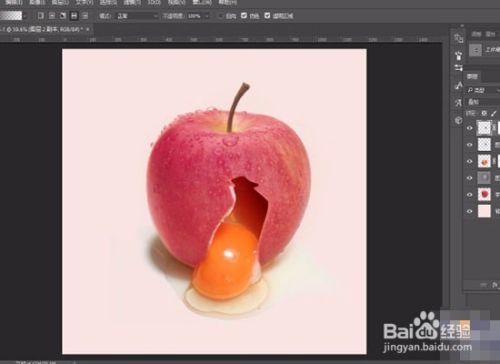Toggle the Transparency (透明区域) checkbox
Viewport: 500px width, 364px height.
[x=267, y=16]
